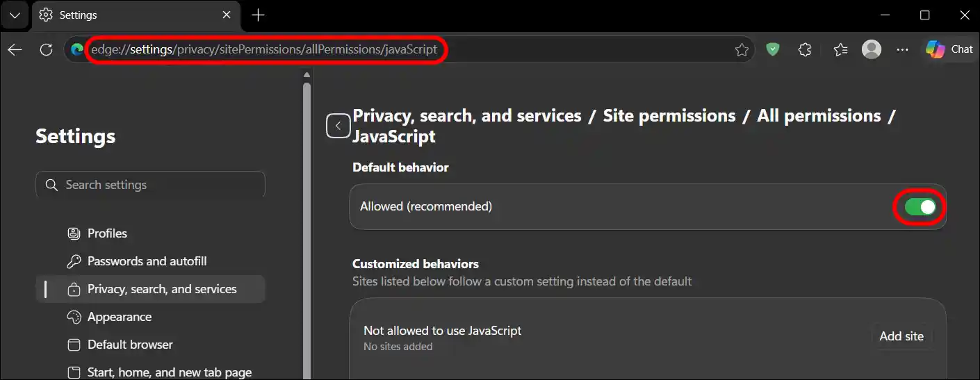Image resolution: width=980 pixels, height=380 pixels.
Task: Open Passwords and autofill section
Action: point(150,261)
